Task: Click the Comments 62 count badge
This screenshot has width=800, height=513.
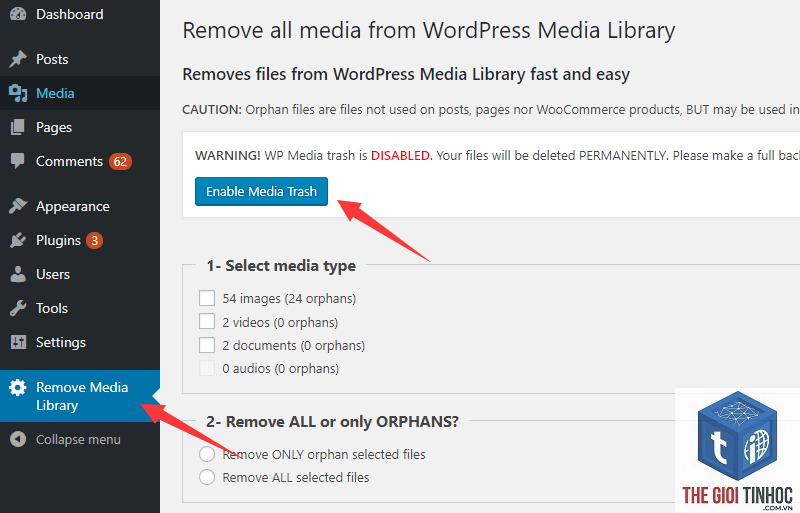Action: tap(120, 162)
